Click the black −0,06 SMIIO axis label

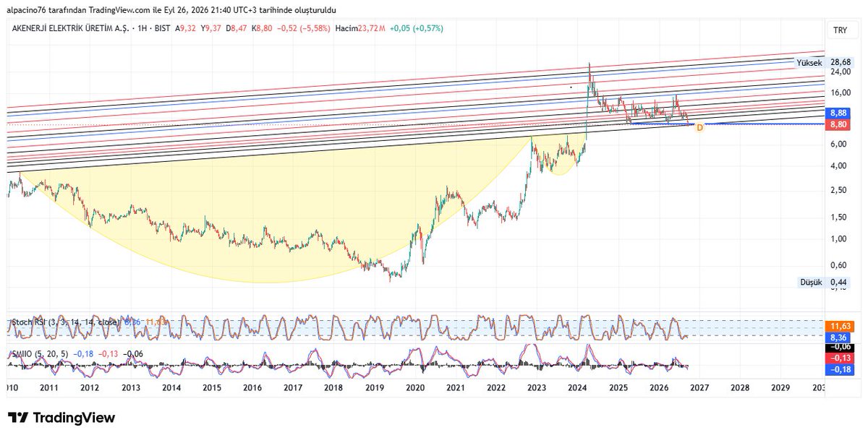[839, 348]
